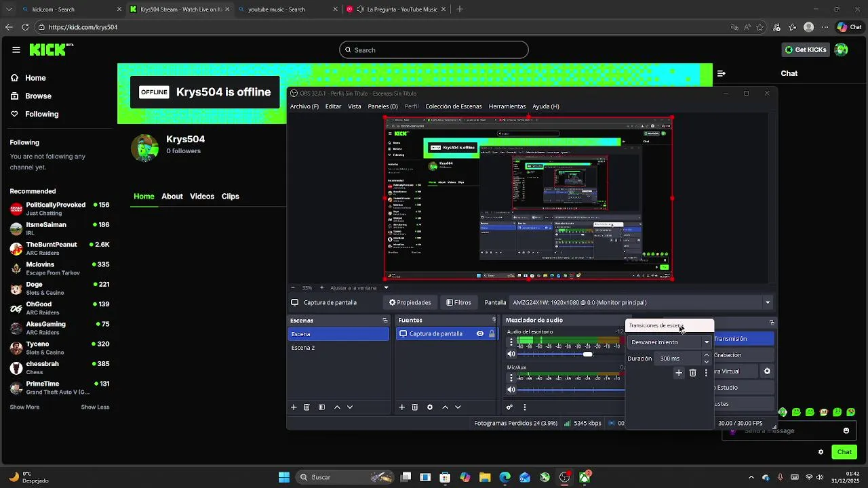
Task: Open virtual camera settings gear
Action: [767, 371]
